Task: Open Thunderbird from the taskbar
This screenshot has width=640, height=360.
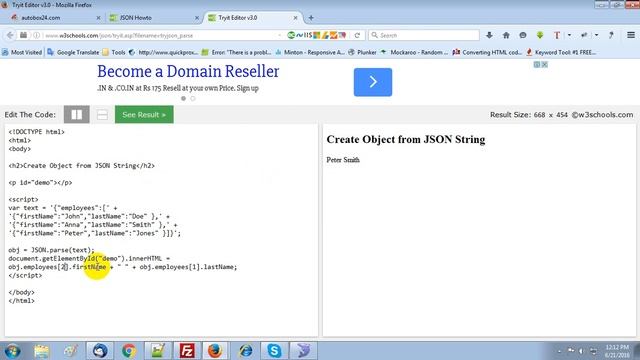Action: click(x=100, y=351)
